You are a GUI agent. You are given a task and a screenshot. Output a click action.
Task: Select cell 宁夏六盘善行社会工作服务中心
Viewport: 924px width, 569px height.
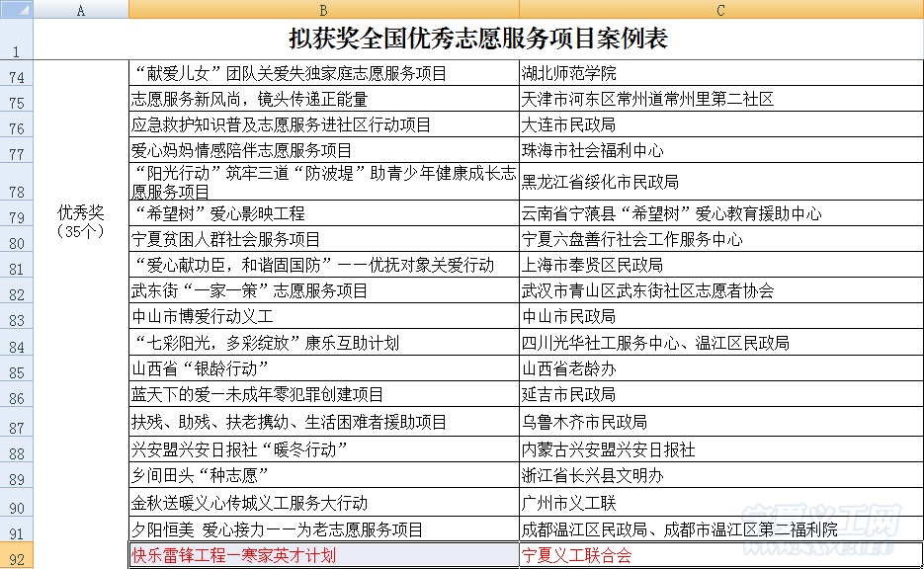[721, 239]
